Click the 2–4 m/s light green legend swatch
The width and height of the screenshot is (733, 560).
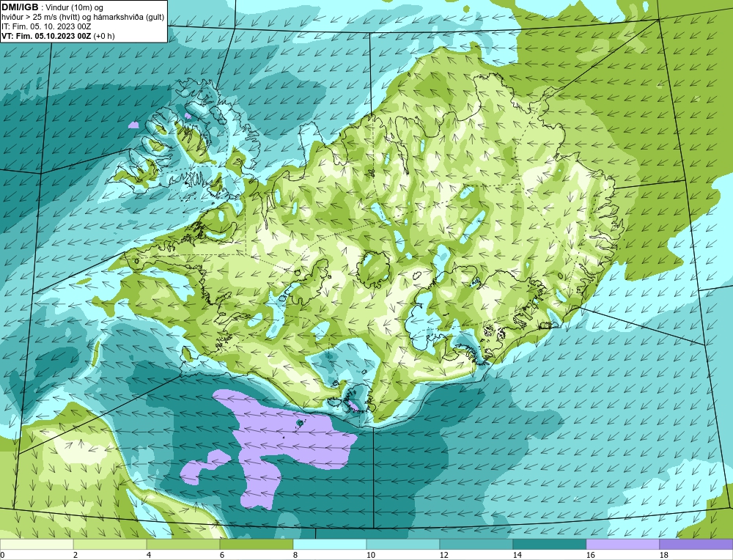(110, 544)
